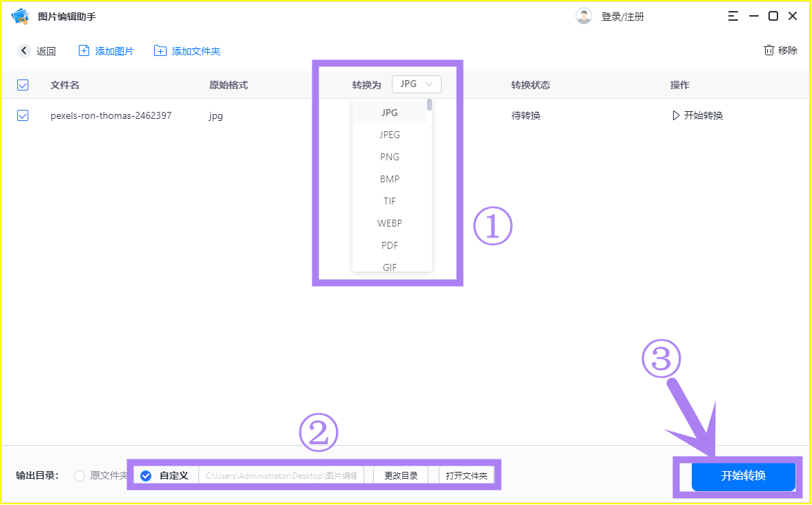The height and width of the screenshot is (505, 812).
Task: Choose BMP in the format list
Action: [x=390, y=179]
